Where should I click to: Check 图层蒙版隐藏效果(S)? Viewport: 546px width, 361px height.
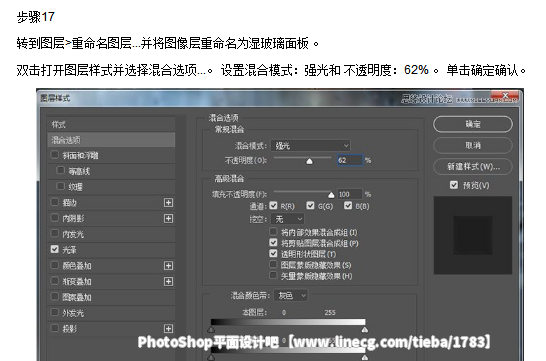tap(273, 265)
